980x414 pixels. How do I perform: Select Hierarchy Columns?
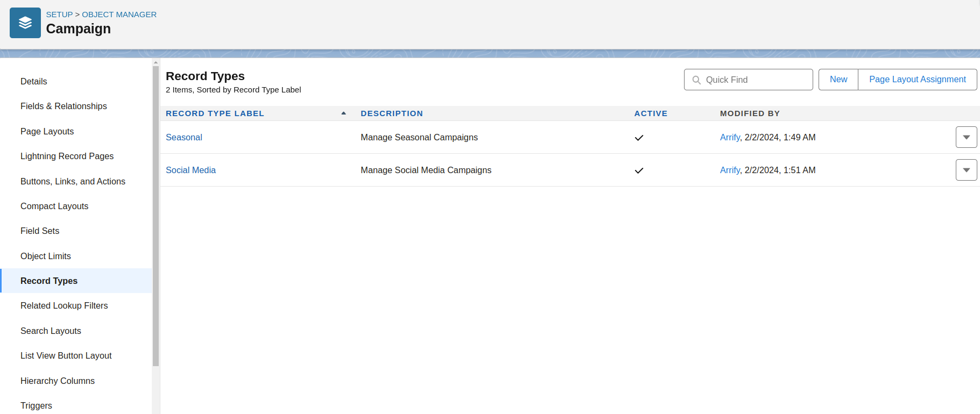(58, 381)
